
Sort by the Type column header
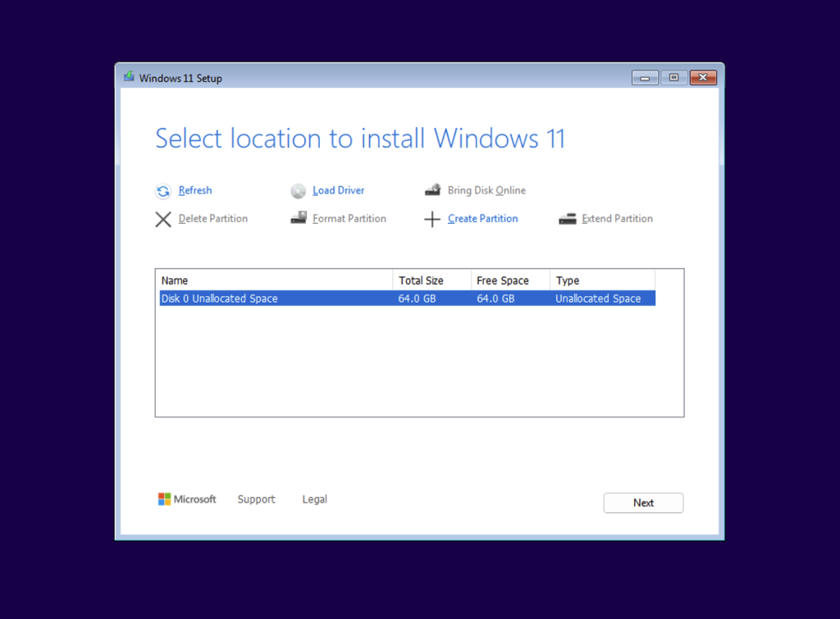(601, 280)
